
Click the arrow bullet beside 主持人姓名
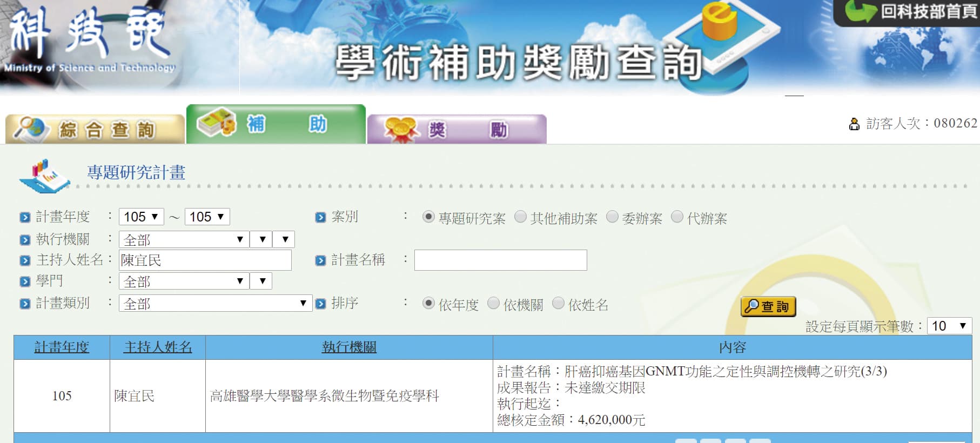coord(25,260)
